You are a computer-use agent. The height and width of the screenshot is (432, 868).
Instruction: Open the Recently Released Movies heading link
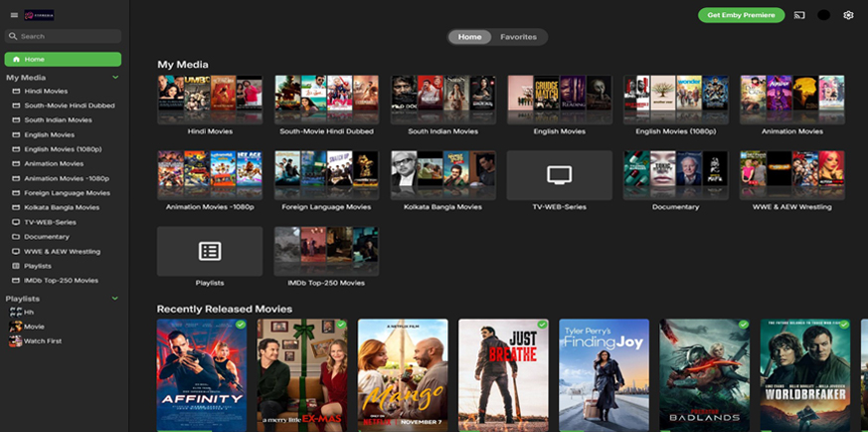pos(225,309)
